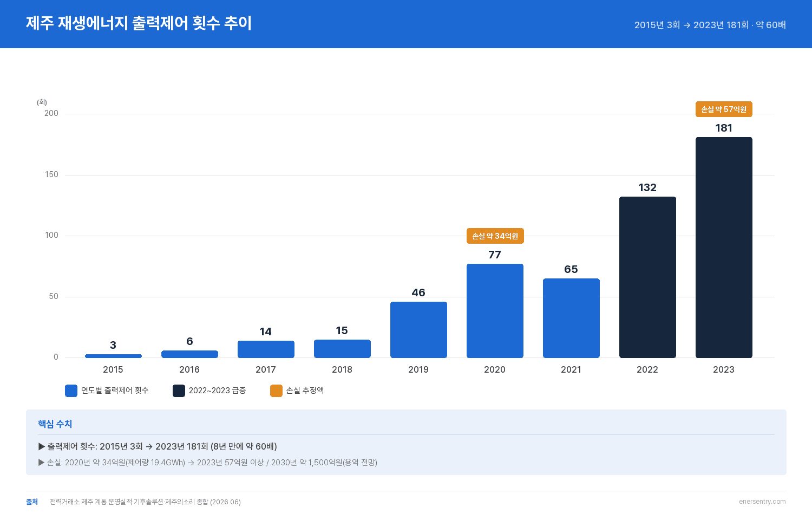Select the dark 2022 bar with value 132
This screenshot has height=520, width=812.
[x=647, y=277]
